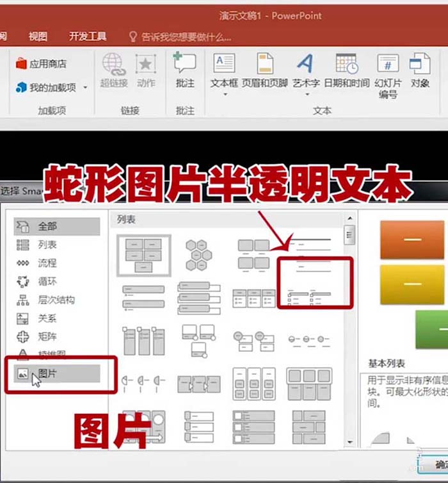448x483 pixels.
Task: Choose the three stacked bars with tabs layout
Action: point(199,298)
